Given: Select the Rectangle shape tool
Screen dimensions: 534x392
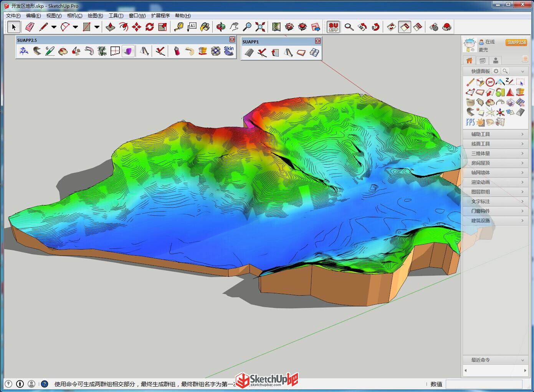Looking at the screenshot, I should point(86,27).
